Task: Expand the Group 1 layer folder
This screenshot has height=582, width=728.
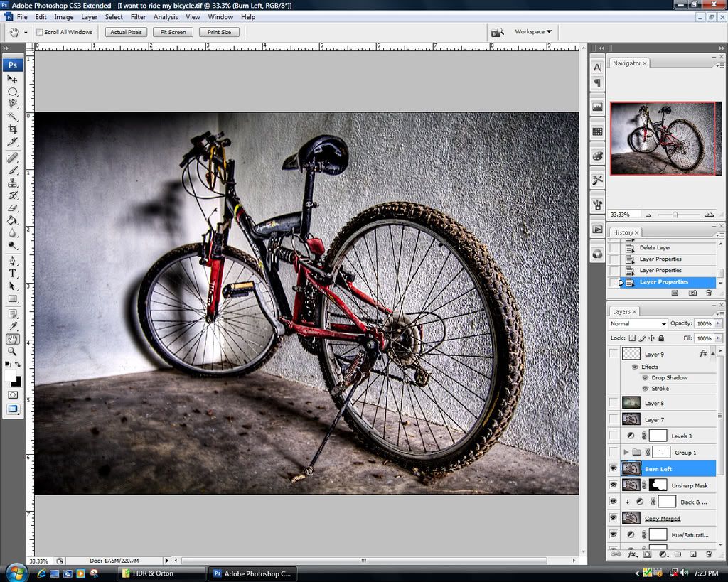Action: coord(626,452)
